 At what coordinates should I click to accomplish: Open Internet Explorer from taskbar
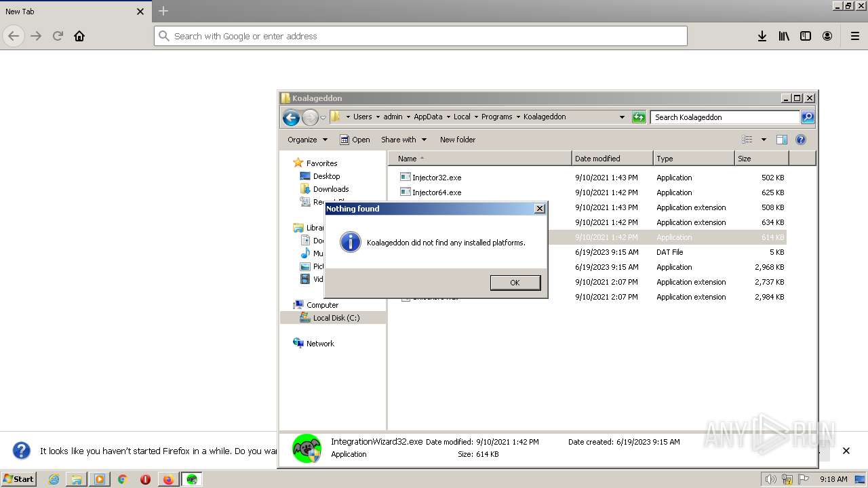54,479
